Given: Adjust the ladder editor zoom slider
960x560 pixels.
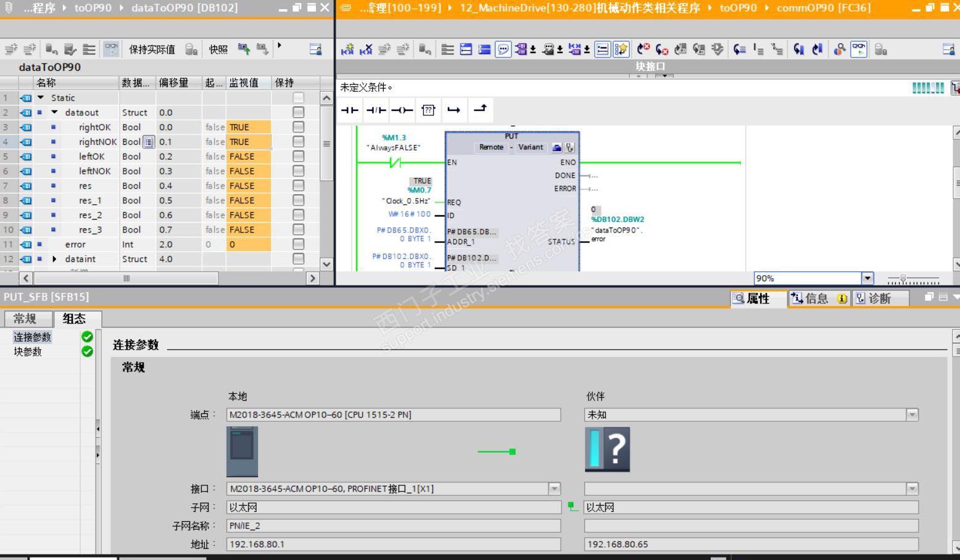Looking at the screenshot, I should point(903,279).
